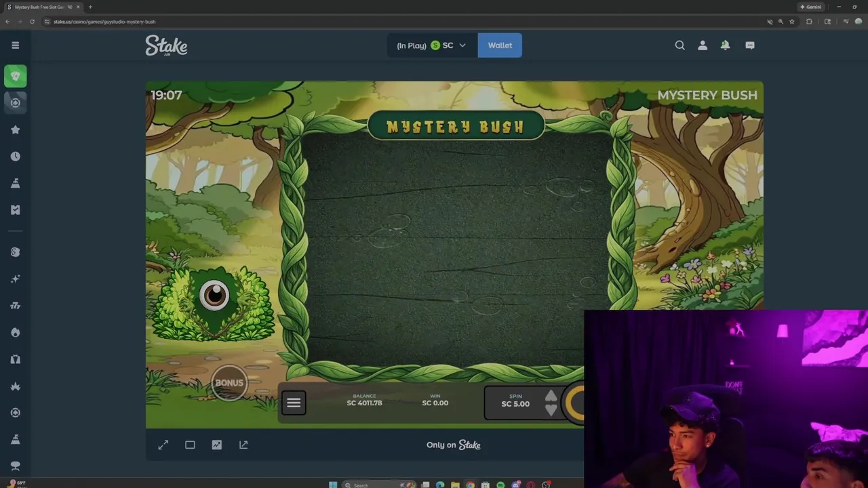
Task: Pop out the game with arrow icon
Action: tap(243, 445)
